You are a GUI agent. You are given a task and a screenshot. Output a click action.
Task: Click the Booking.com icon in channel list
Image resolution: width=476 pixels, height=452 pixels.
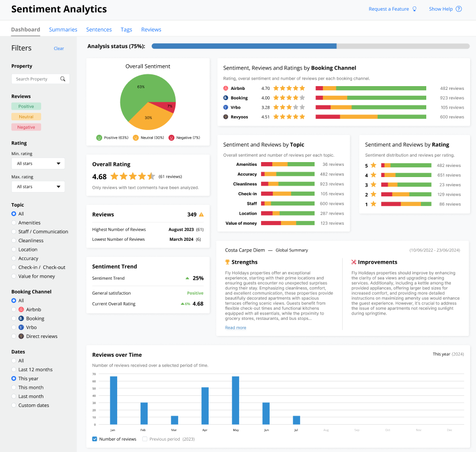pos(226,98)
